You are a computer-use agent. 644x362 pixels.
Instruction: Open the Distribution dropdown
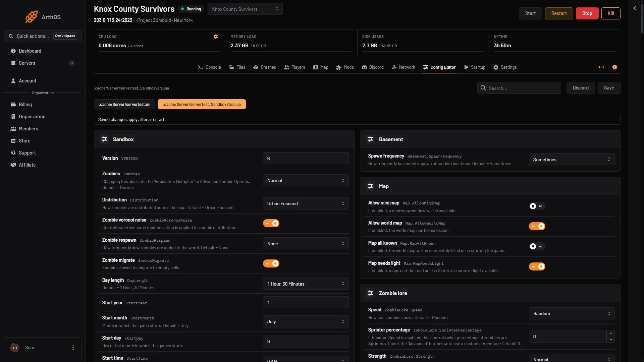(x=306, y=203)
